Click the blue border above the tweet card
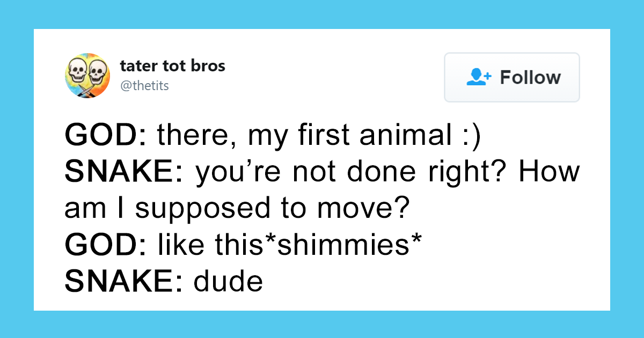The image size is (644, 338). coord(322,14)
